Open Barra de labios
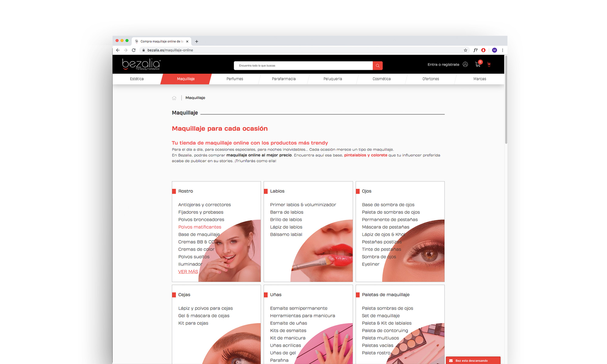This screenshot has height=364, width=607. tap(287, 212)
